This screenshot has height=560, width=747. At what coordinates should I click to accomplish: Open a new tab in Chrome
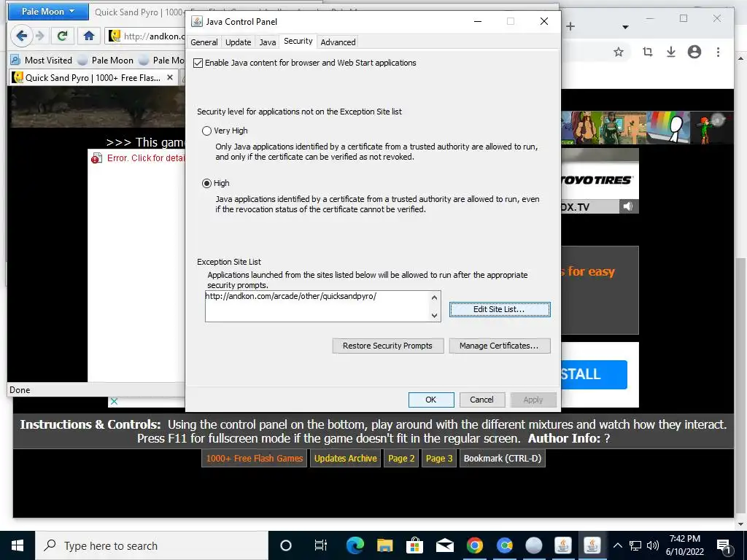point(570,27)
